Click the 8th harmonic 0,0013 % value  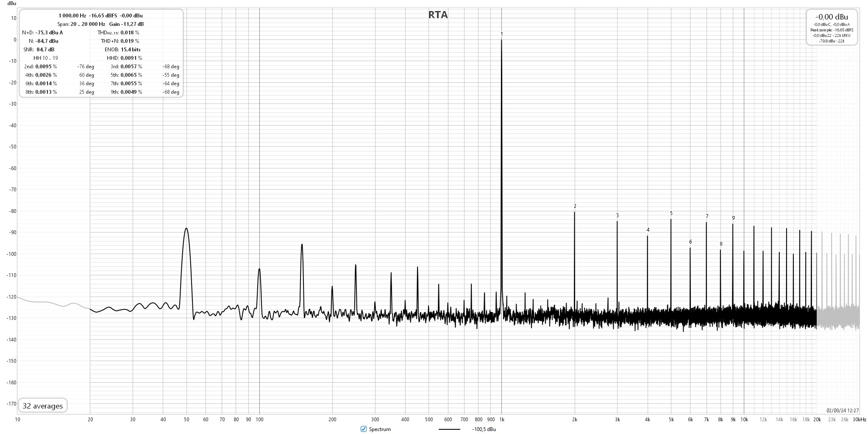pyautogui.click(x=46, y=92)
